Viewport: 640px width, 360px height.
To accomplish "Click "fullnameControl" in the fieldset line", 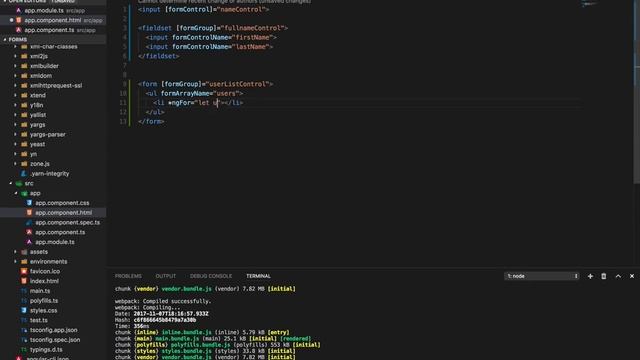I will (253, 28).
